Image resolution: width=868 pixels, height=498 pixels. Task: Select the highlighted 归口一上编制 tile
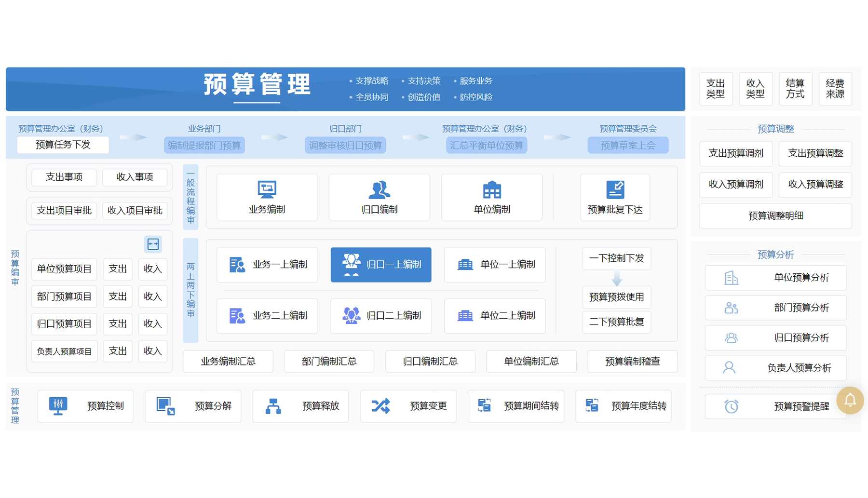(380, 265)
